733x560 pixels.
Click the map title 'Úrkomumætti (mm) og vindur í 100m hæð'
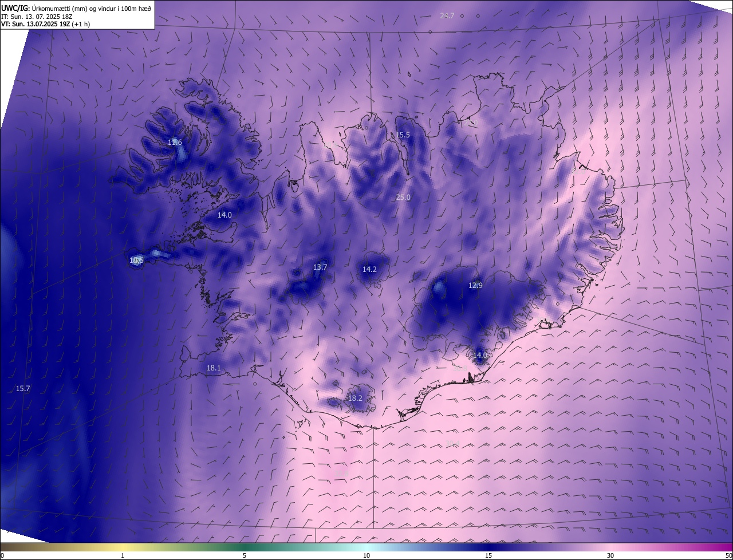click(92, 8)
